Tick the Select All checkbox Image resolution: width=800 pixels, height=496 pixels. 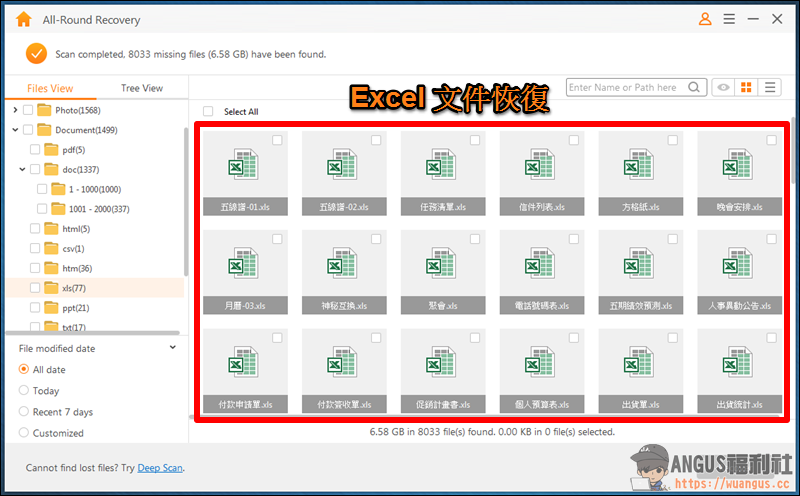point(208,111)
